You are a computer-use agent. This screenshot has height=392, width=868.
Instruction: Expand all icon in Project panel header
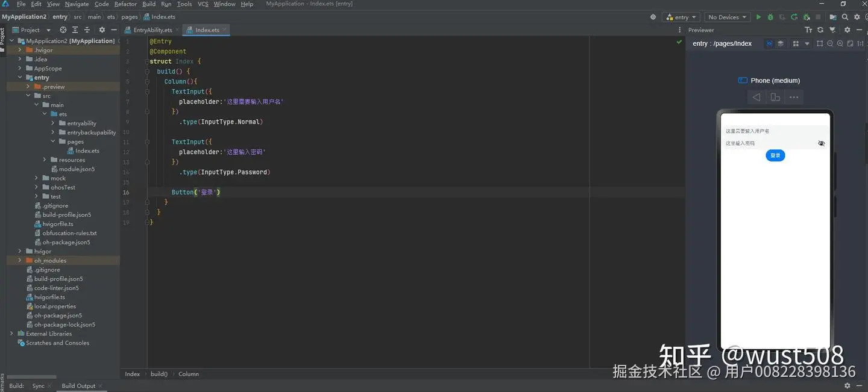[75, 30]
